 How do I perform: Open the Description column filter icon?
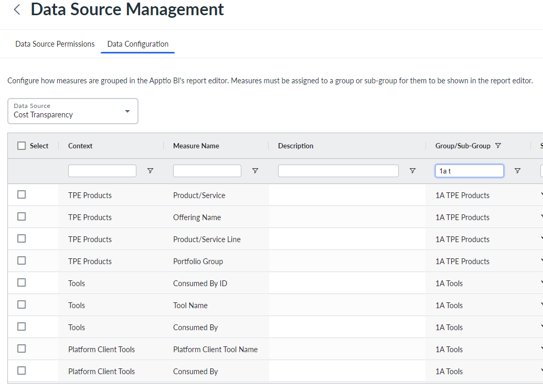(x=412, y=171)
